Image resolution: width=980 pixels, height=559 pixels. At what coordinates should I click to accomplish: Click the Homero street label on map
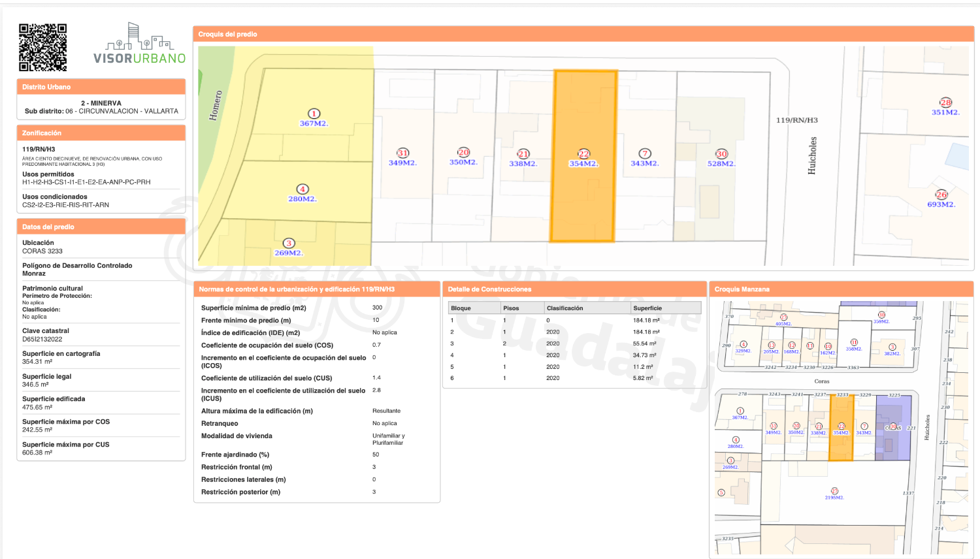[x=216, y=106]
